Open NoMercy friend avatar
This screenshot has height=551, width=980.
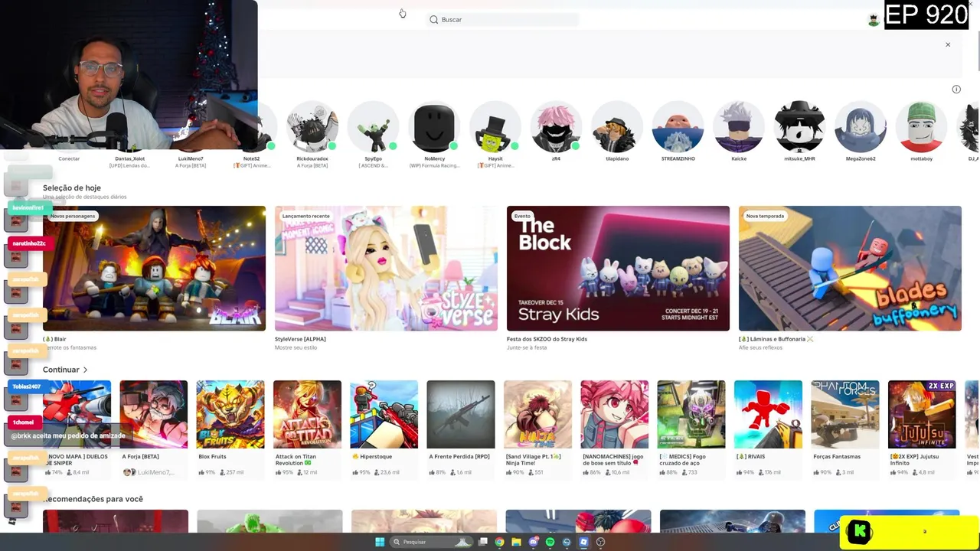tap(434, 127)
